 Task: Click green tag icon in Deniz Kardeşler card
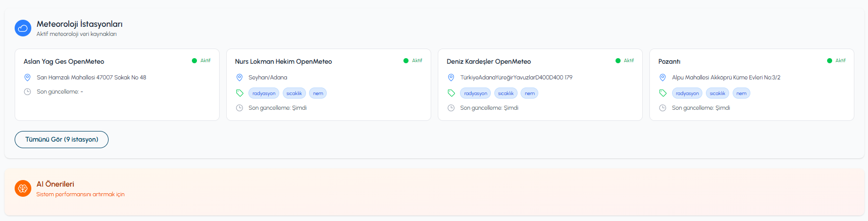(x=451, y=93)
